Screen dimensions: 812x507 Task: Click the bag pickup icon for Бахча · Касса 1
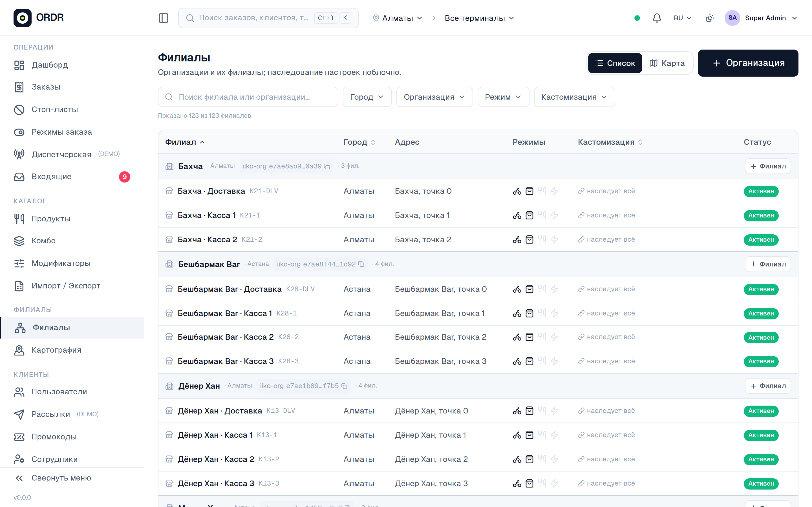529,215
